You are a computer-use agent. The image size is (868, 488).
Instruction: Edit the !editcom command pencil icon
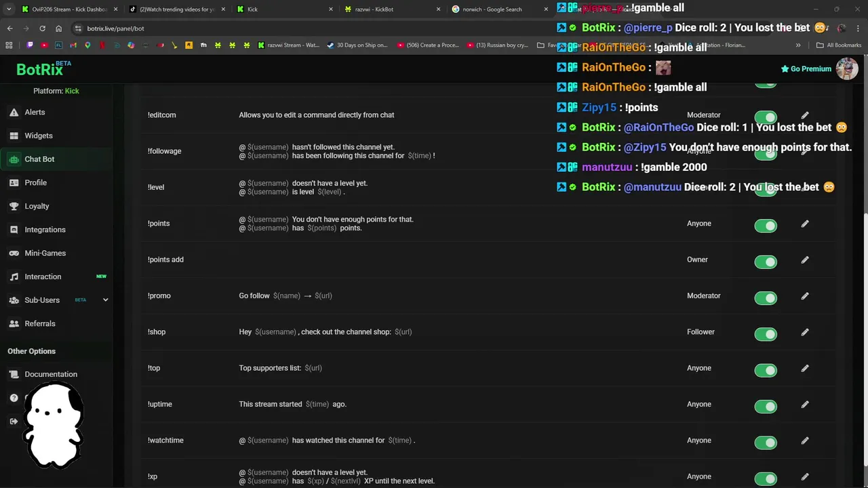pos(805,115)
